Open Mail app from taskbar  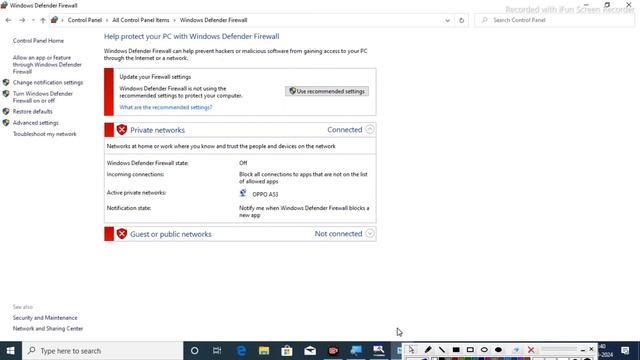[x=310, y=351]
